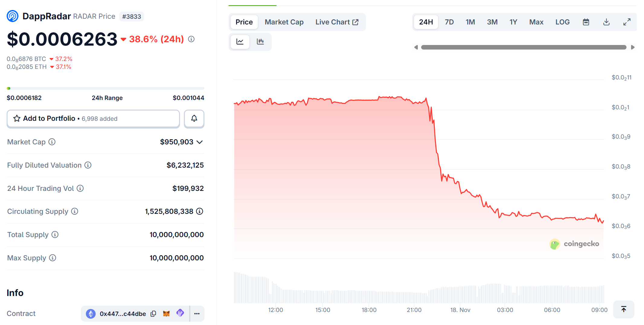Viewport: 644px width, 325px height.
Task: Copy the contract address
Action: pyautogui.click(x=153, y=314)
